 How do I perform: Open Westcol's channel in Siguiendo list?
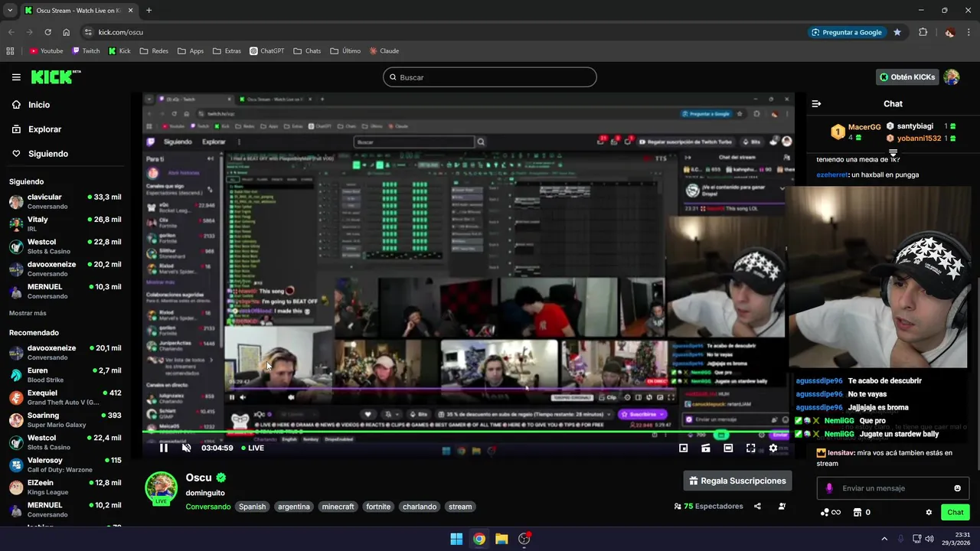coord(65,246)
